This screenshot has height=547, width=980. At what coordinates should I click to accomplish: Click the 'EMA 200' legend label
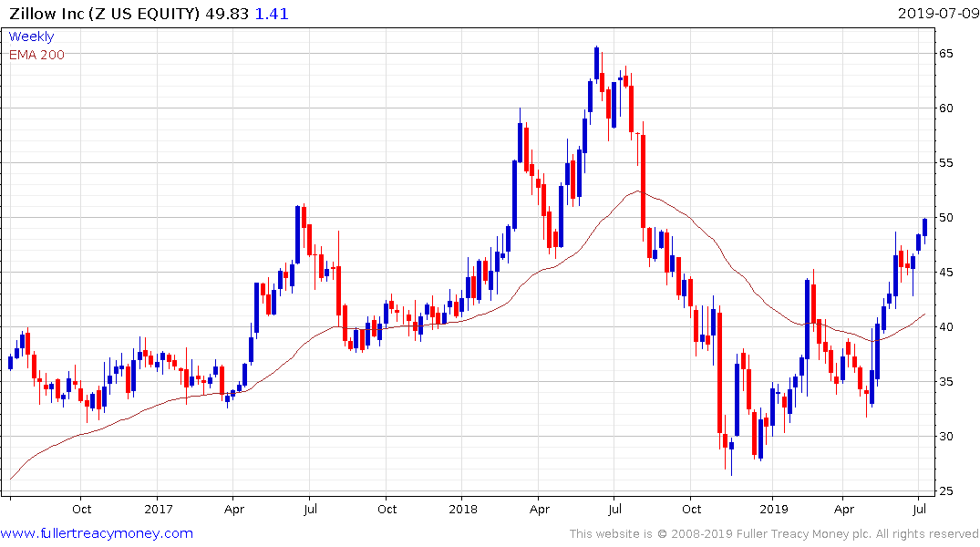tap(36, 55)
